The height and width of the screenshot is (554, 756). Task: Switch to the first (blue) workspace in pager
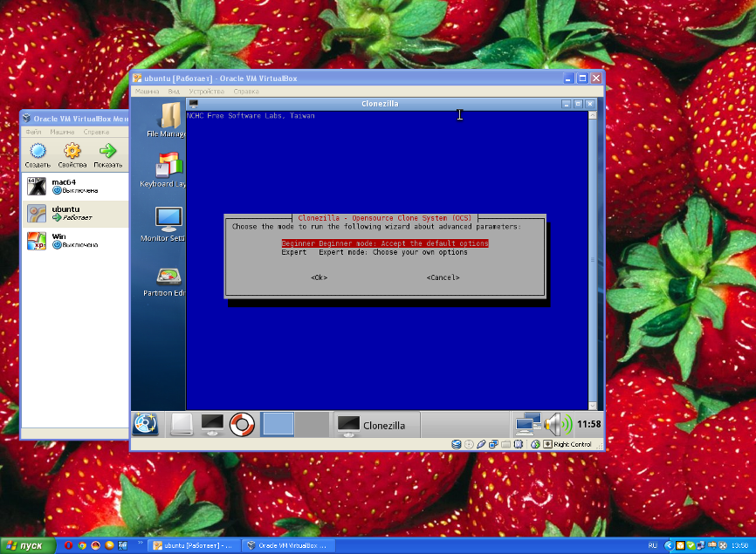278,424
